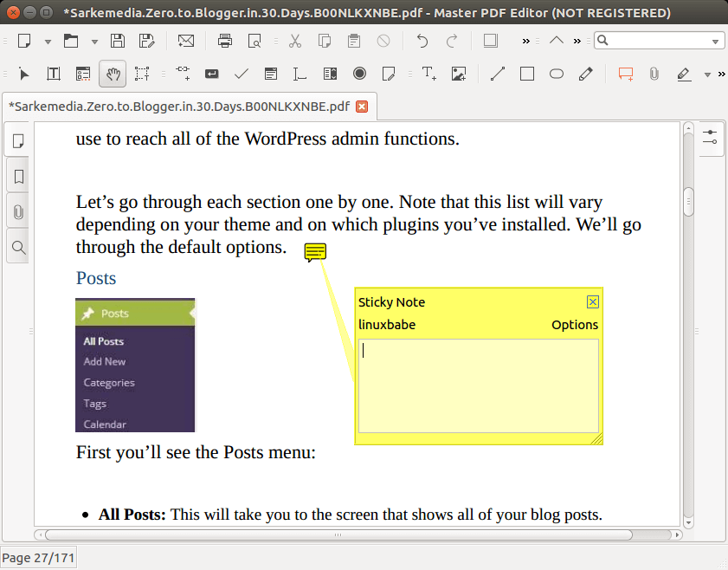The width and height of the screenshot is (728, 570).
Task: Open the Search side panel tab
Action: coord(18,248)
